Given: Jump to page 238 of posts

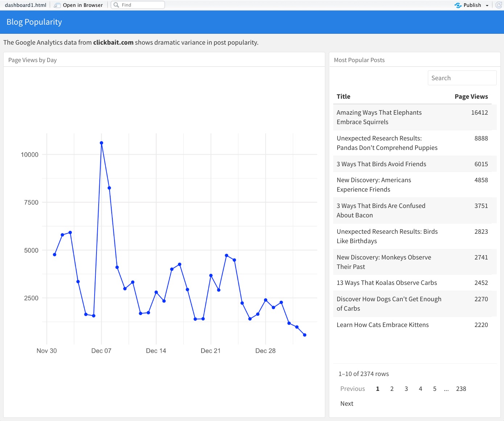Looking at the screenshot, I should coord(461,389).
